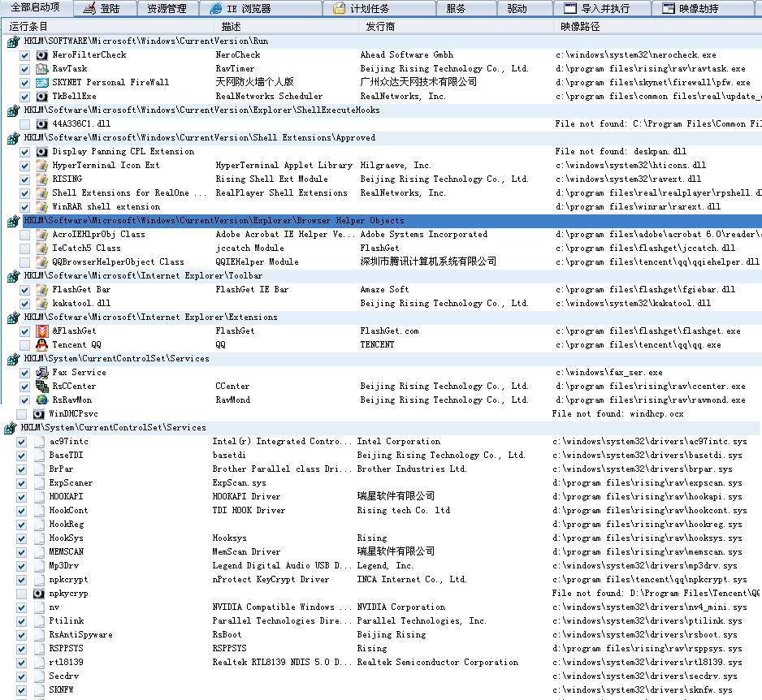This screenshot has height=700, width=762.
Task: Click the ac97intc driver file icon
Action: [39, 442]
